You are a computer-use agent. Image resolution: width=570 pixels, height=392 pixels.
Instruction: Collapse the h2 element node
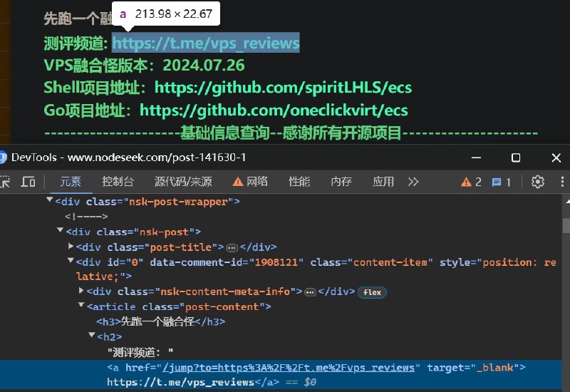tap(91, 336)
